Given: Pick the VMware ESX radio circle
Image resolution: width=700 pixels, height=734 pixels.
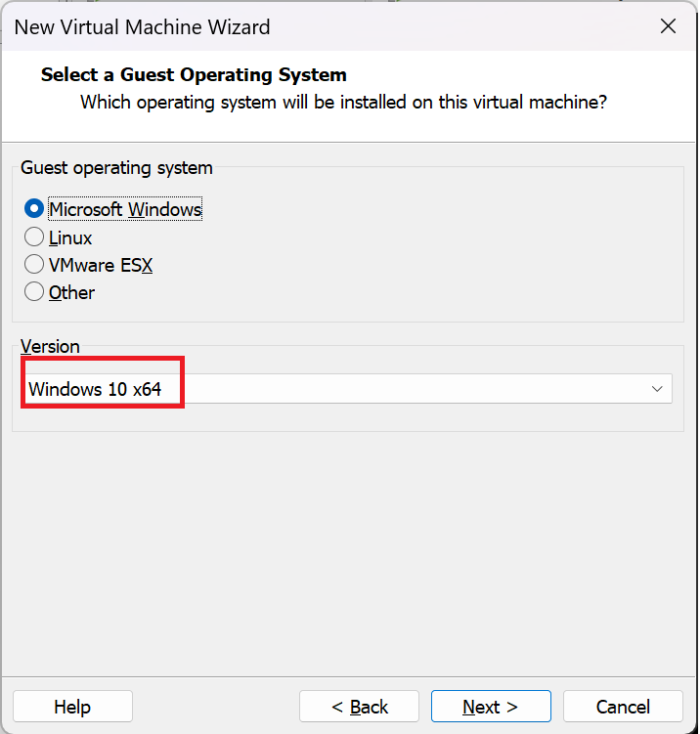Looking at the screenshot, I should click(x=34, y=265).
